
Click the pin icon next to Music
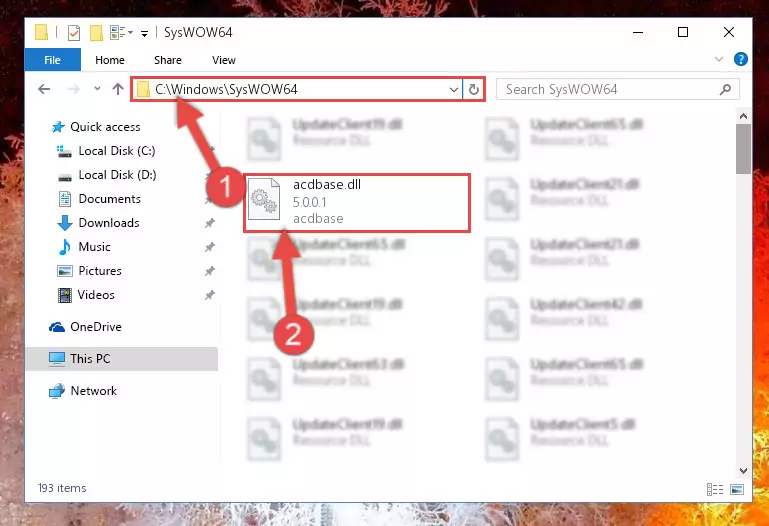(x=209, y=247)
